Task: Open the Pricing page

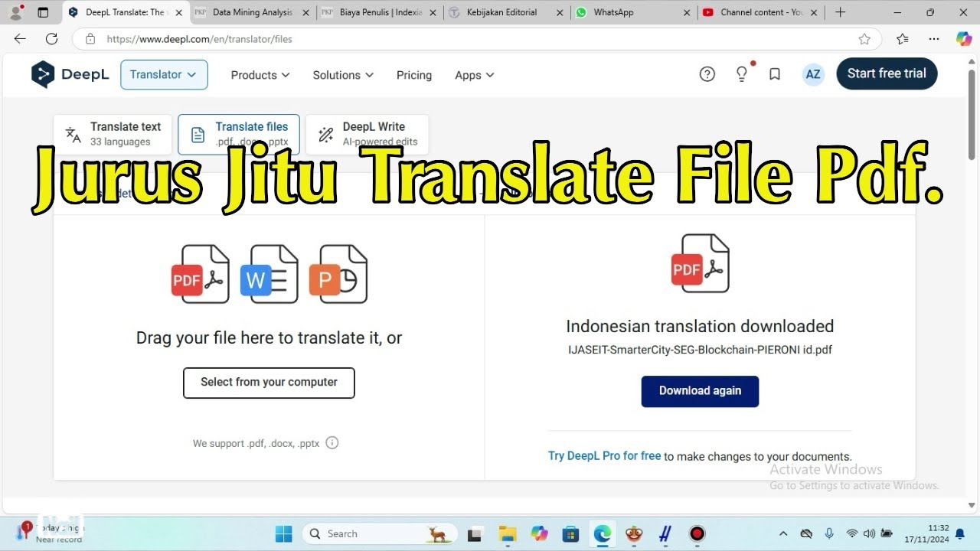Action: click(414, 75)
